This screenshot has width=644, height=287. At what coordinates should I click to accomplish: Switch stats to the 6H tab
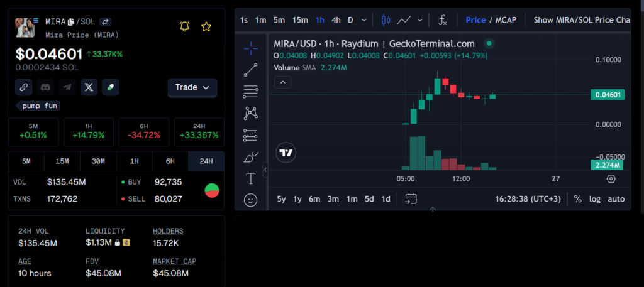170,161
